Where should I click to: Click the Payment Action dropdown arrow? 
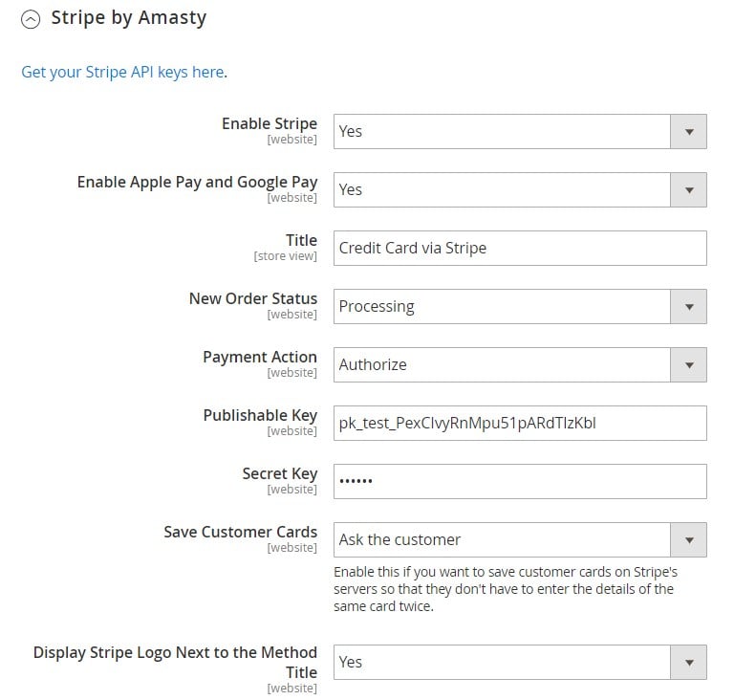688,364
